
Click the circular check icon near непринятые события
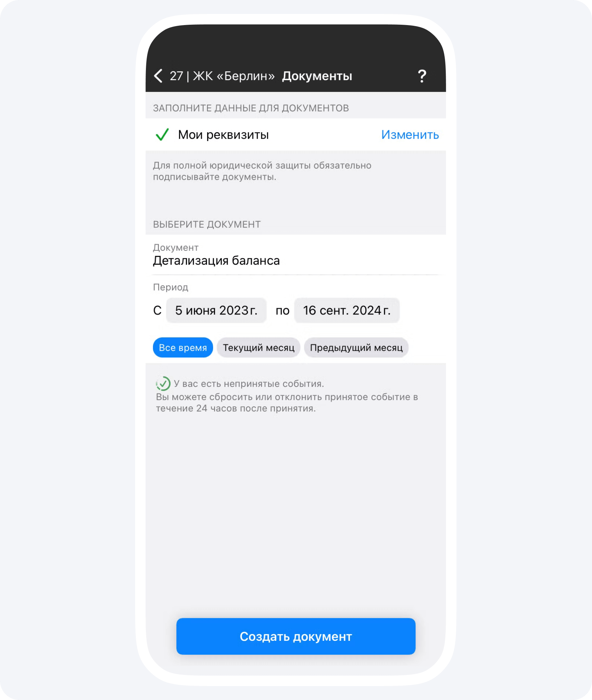(x=163, y=383)
